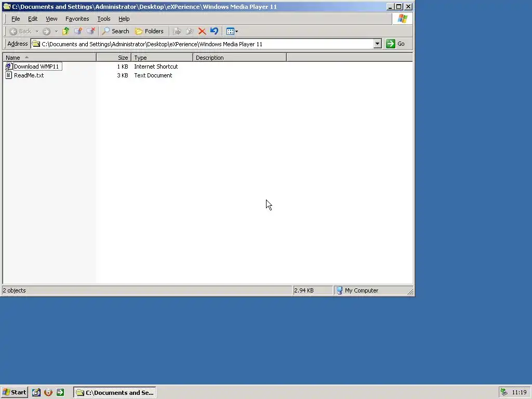Go back using the Back button
This screenshot has height=399, width=532.
pyautogui.click(x=20, y=31)
